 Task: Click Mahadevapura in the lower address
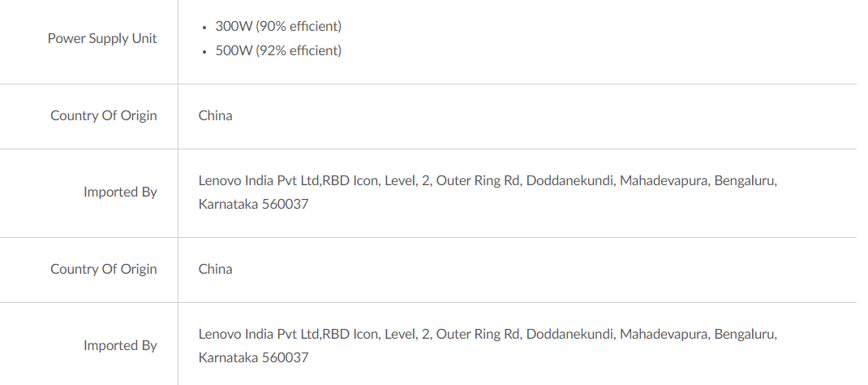tap(664, 334)
